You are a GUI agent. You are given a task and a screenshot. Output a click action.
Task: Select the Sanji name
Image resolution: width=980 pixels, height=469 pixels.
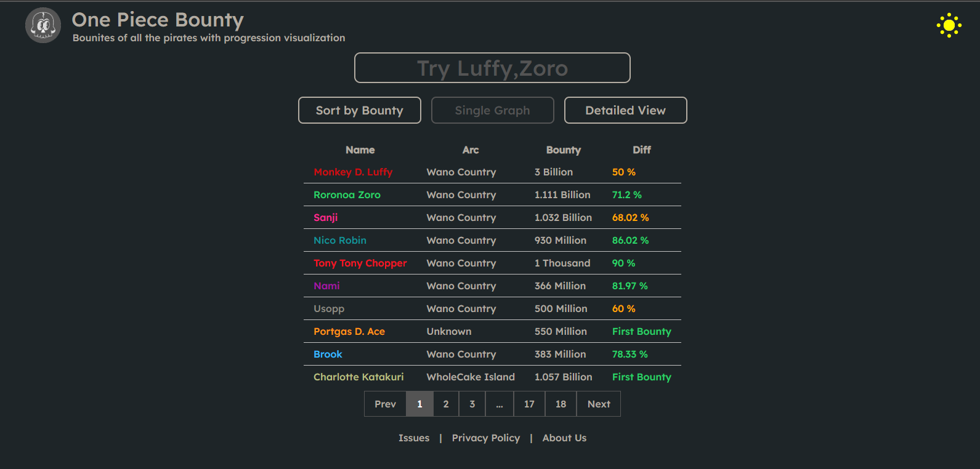[x=326, y=218]
